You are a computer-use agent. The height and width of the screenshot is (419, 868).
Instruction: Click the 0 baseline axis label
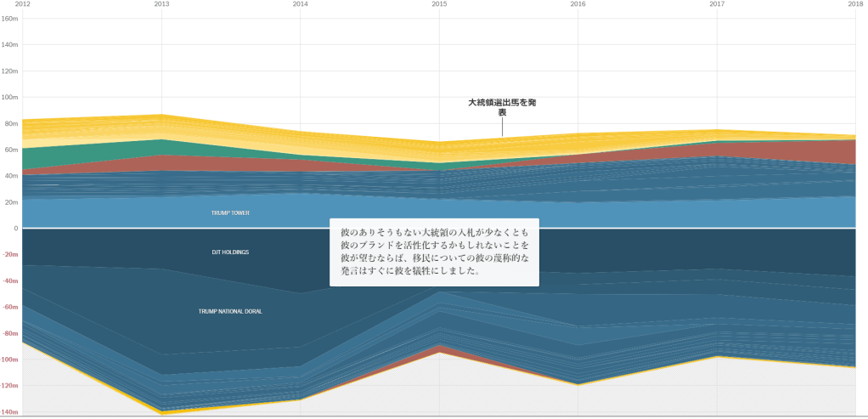click(15, 229)
